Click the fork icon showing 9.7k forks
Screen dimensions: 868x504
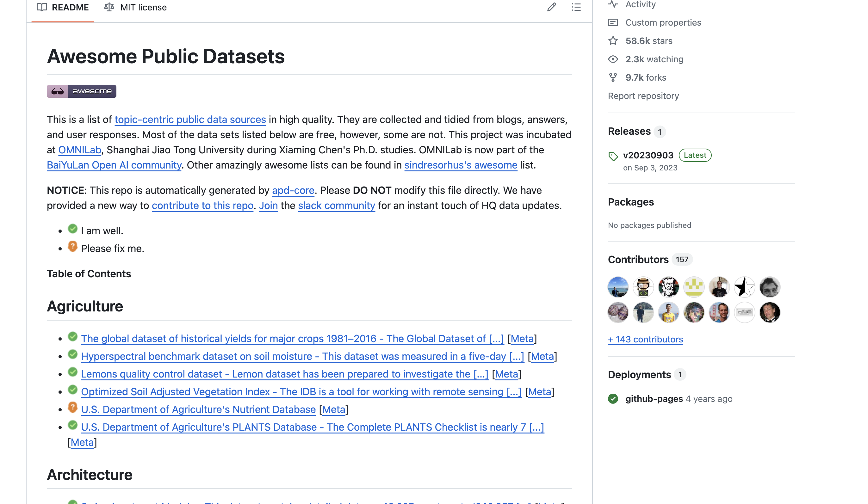(613, 77)
